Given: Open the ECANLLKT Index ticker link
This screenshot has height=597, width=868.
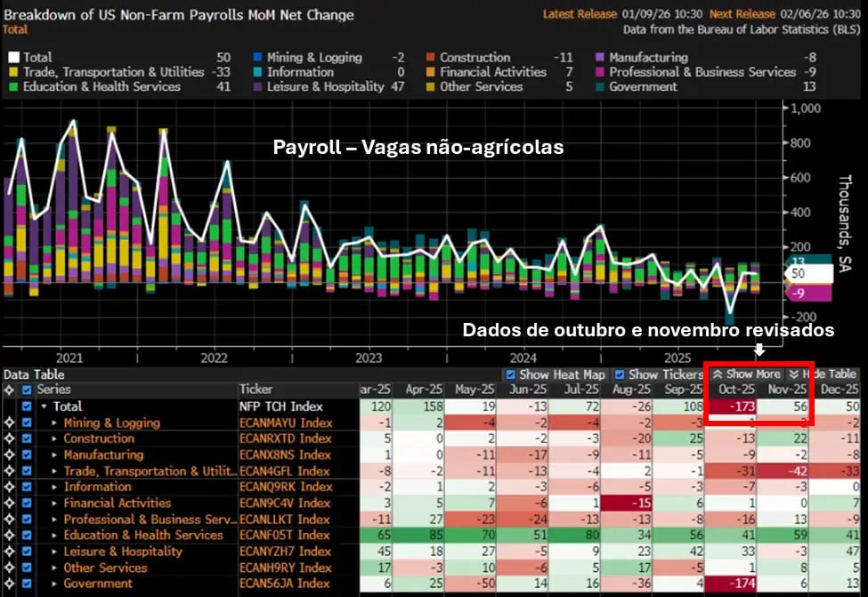Looking at the screenshot, I should tap(285, 520).
